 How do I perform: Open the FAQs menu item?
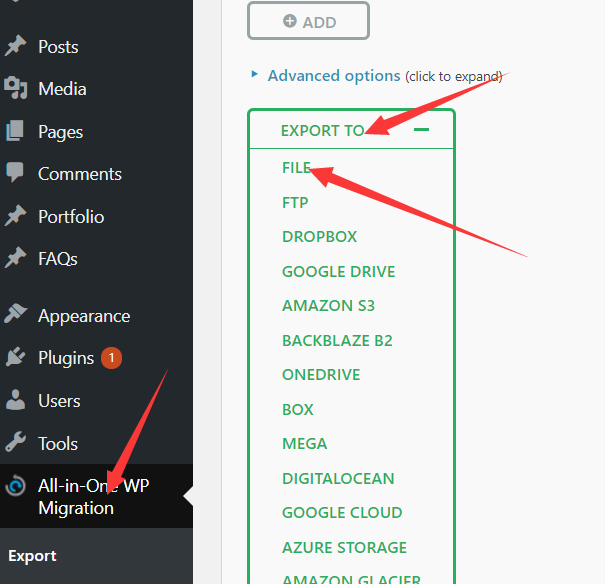click(58, 259)
